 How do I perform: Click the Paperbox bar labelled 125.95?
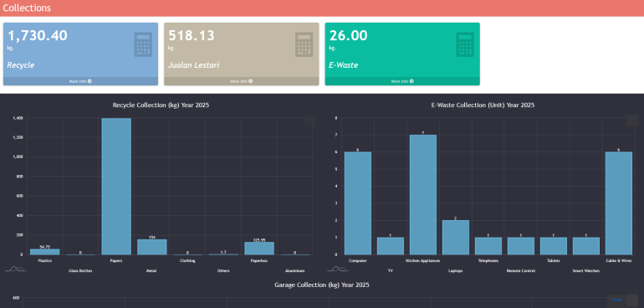tap(259, 249)
